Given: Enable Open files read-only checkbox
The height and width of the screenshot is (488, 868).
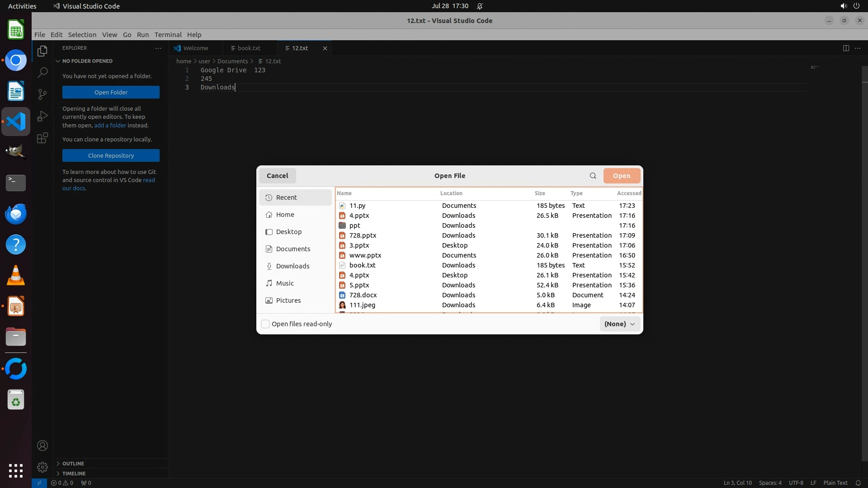Looking at the screenshot, I should (266, 324).
